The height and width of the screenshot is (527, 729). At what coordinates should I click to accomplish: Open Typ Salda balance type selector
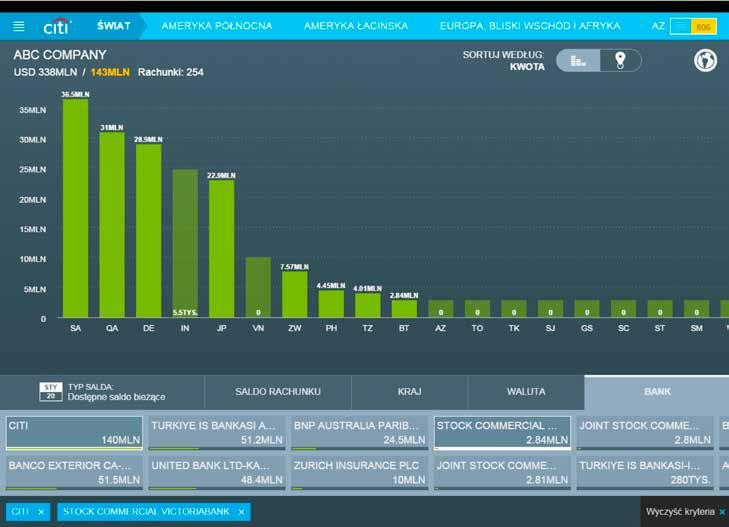point(102,392)
